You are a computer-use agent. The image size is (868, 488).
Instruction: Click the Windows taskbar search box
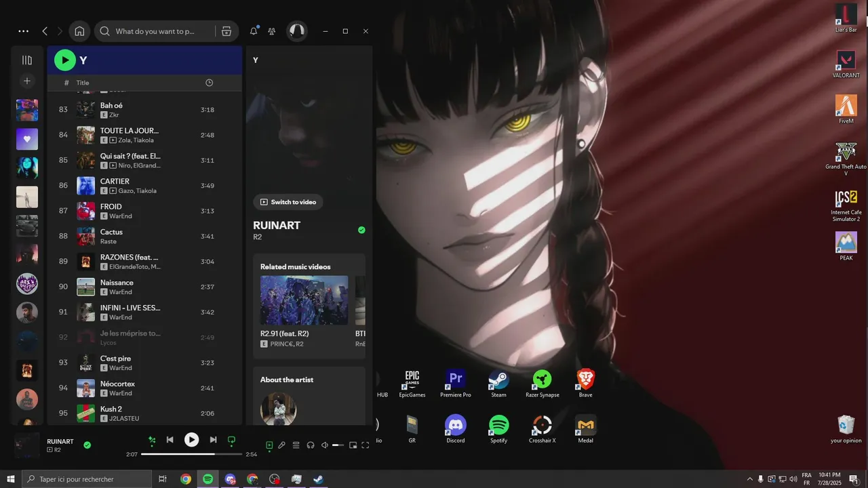click(x=87, y=479)
